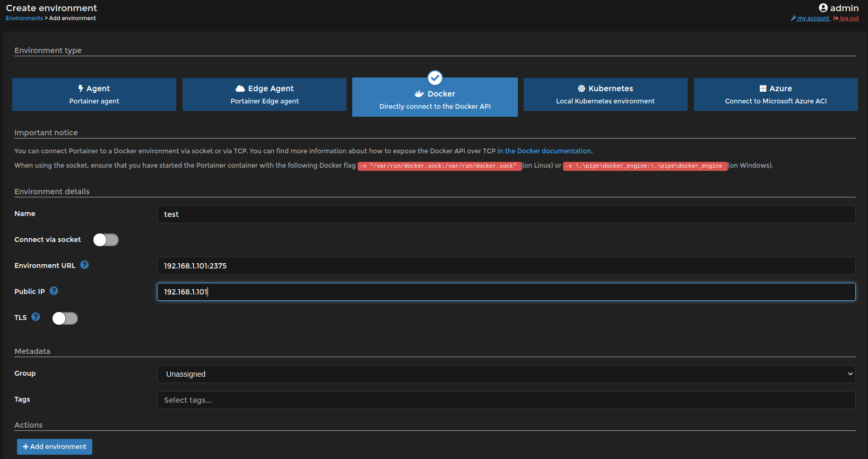Viewport: 868px width, 459px height.
Task: Open the my account link
Action: 810,18
